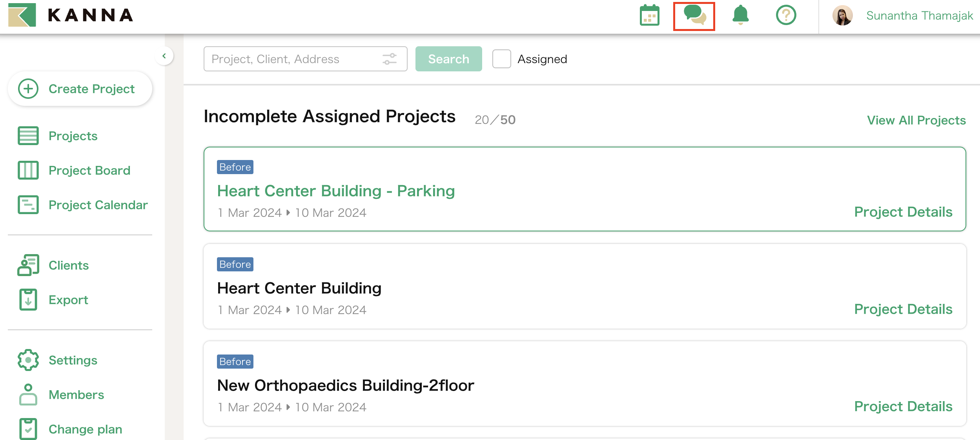Click the Settings gear icon
The height and width of the screenshot is (440, 980).
[28, 360]
